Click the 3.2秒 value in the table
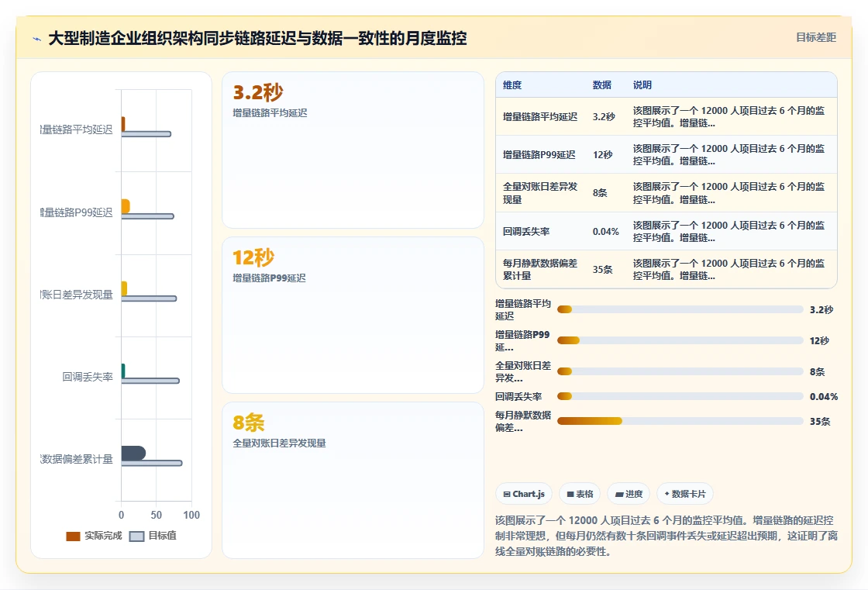This screenshot has width=868, height=590. [x=604, y=117]
